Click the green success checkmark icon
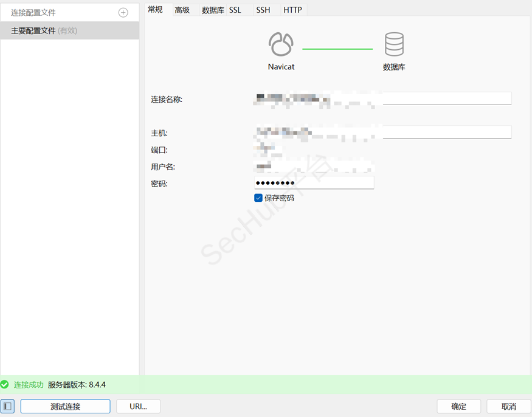Image resolution: width=532 pixels, height=417 pixels. 5,385
